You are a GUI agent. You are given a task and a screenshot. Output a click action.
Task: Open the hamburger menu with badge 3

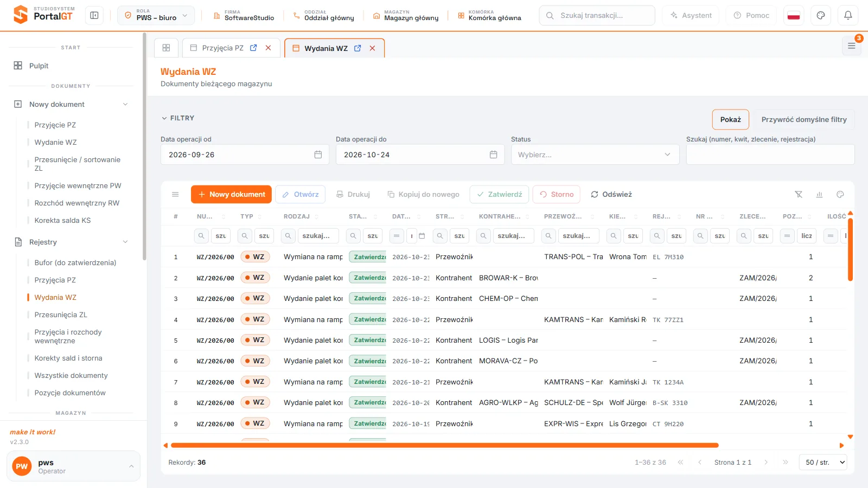[852, 46]
